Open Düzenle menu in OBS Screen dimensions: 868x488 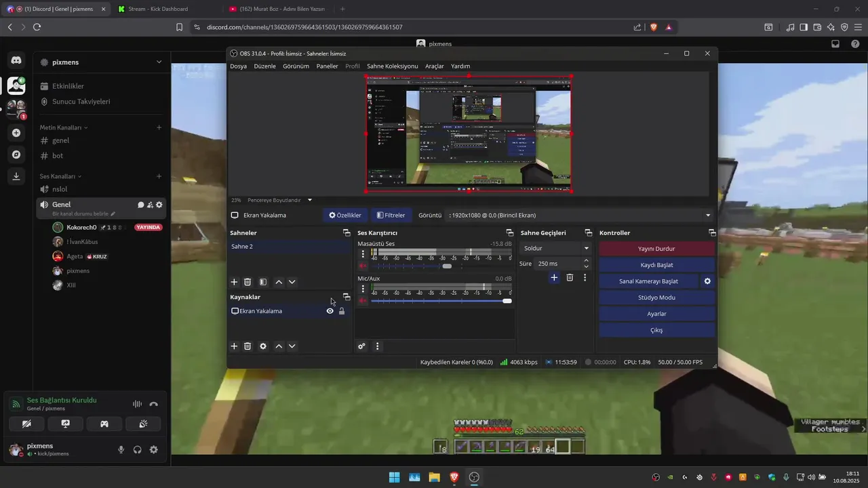pyautogui.click(x=264, y=66)
